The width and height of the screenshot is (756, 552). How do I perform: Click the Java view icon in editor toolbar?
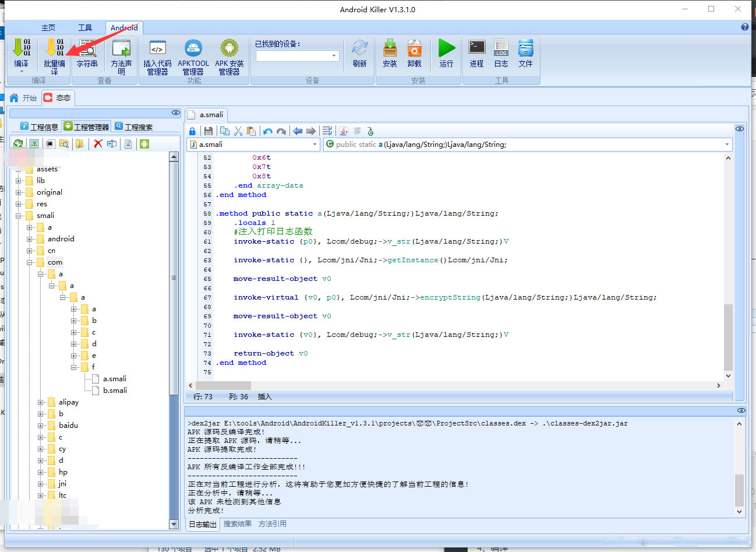[x=344, y=131]
